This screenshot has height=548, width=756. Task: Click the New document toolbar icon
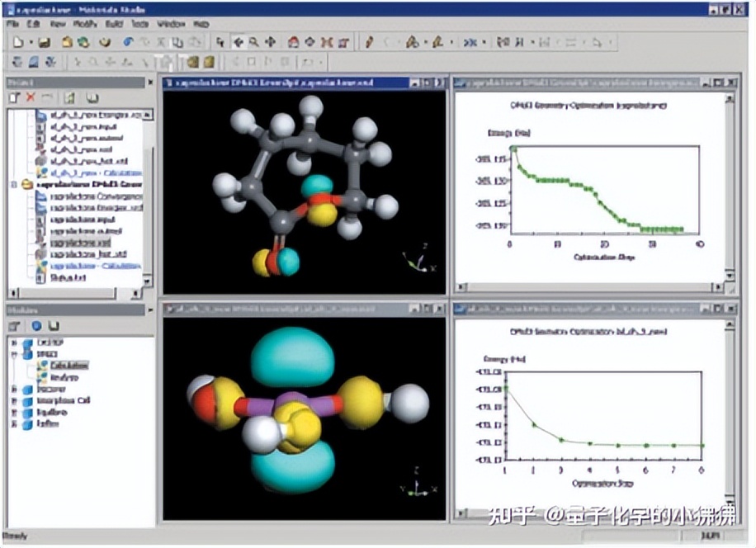(x=18, y=41)
